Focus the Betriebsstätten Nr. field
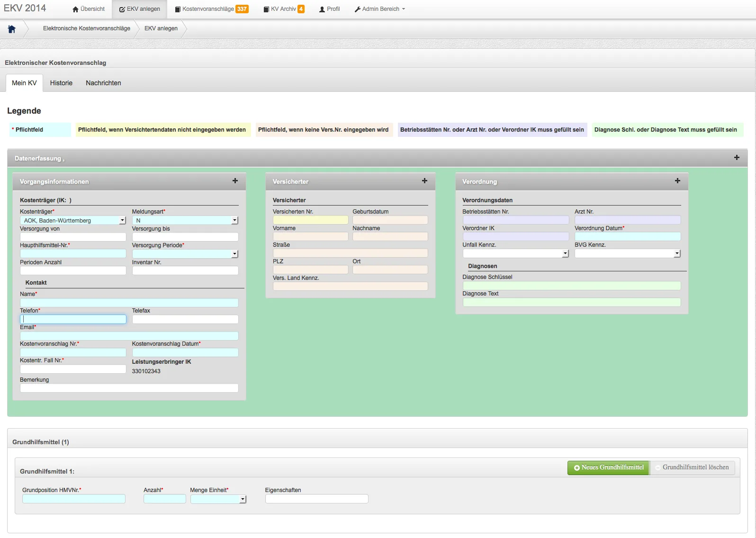 coord(515,220)
